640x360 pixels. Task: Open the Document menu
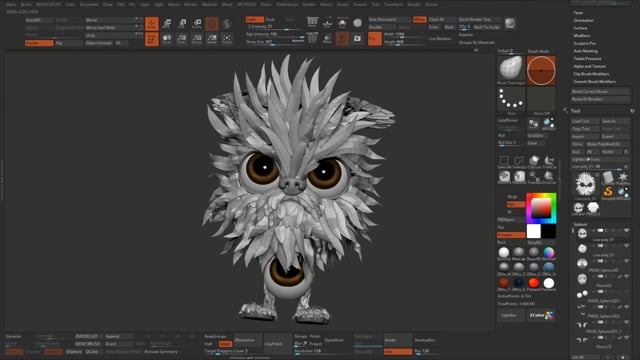[89, 4]
